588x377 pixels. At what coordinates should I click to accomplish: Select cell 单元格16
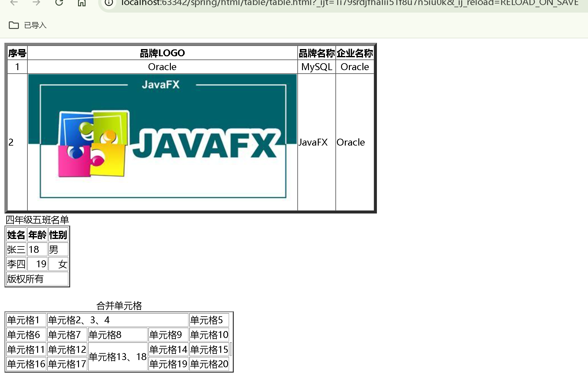click(x=26, y=364)
